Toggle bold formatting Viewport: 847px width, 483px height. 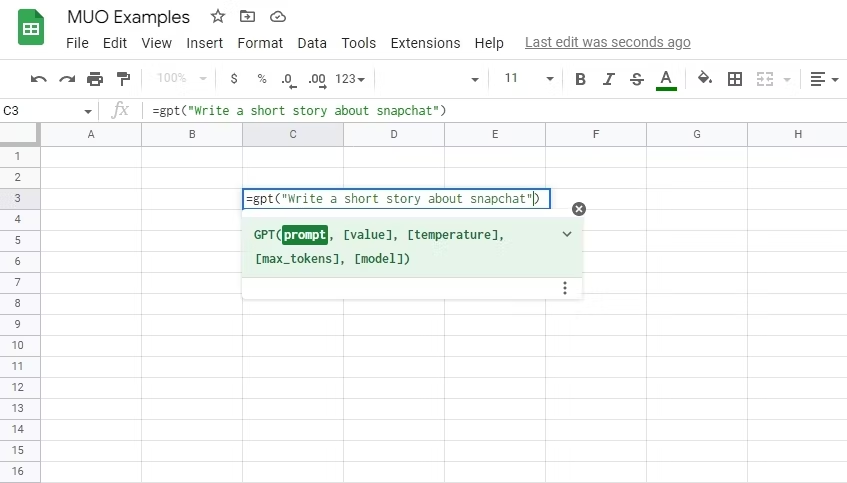point(580,79)
